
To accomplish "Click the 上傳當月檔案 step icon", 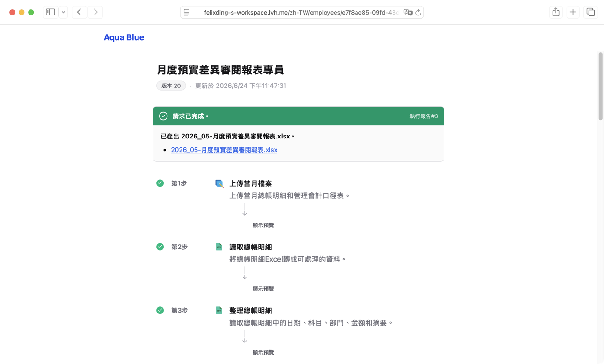I will (x=219, y=183).
